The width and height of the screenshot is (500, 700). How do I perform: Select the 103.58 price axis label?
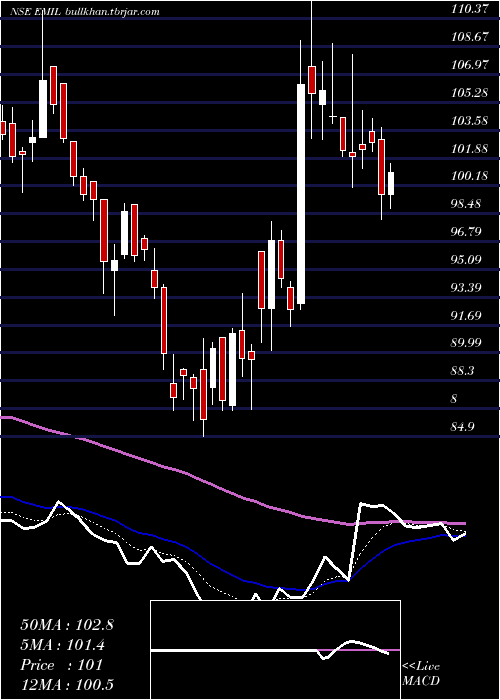469,121
